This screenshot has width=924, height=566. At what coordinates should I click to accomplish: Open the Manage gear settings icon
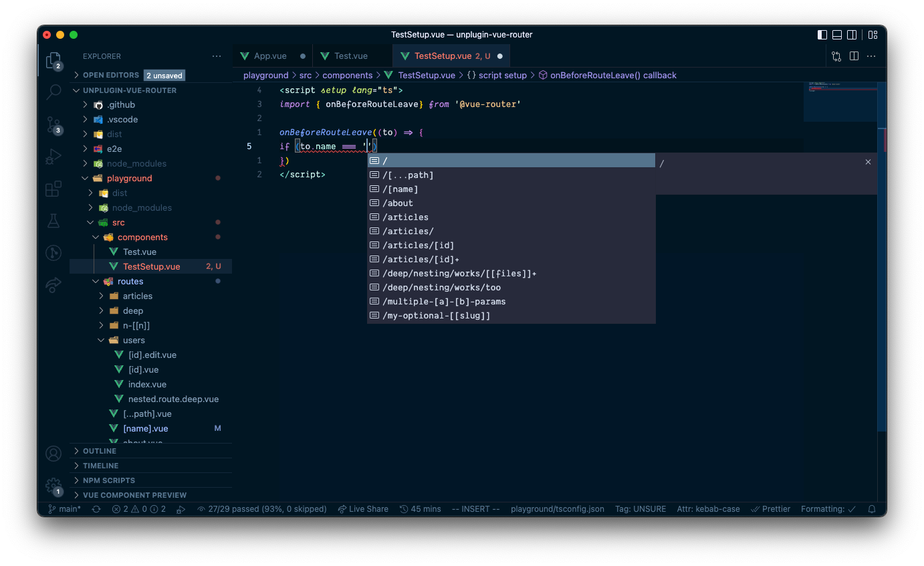point(53,486)
